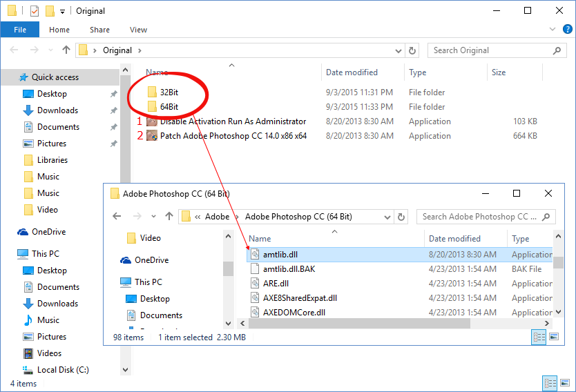Image resolution: width=576 pixels, height=392 pixels.
Task: Select the amtlib.dll file
Action: pyautogui.click(x=280, y=254)
